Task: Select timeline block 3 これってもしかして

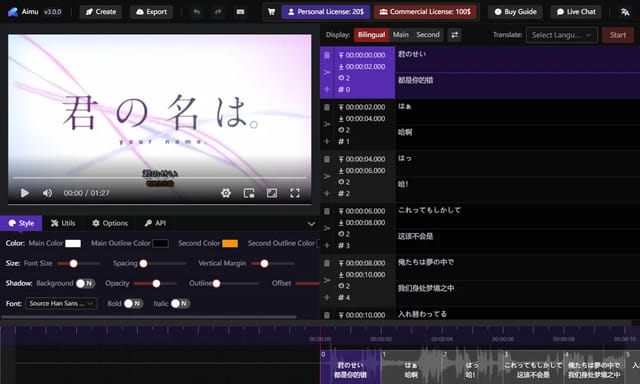Action: [533, 366]
